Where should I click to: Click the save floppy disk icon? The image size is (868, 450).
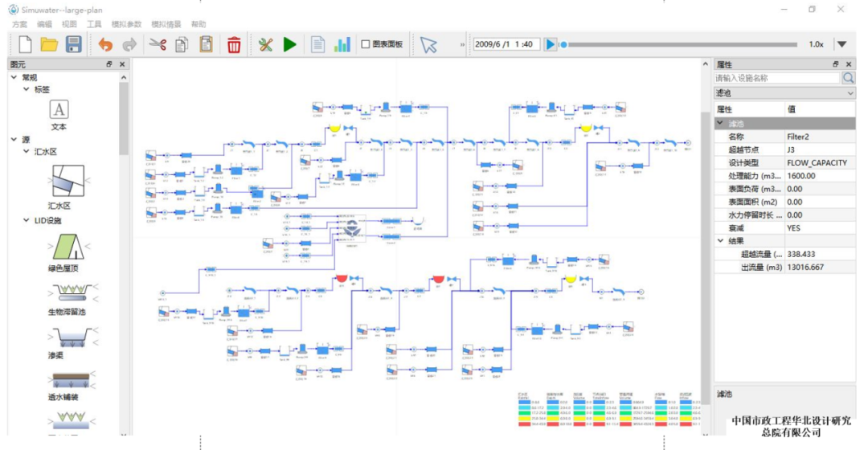pyautogui.click(x=73, y=45)
